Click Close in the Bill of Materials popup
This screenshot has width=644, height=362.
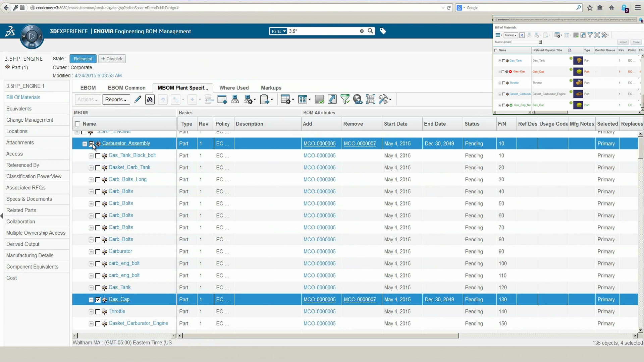[636, 42]
